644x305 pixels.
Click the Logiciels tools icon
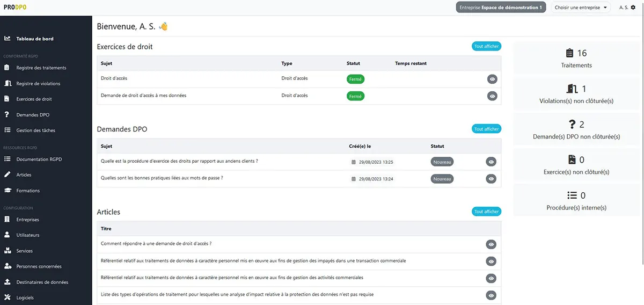click(x=7, y=297)
